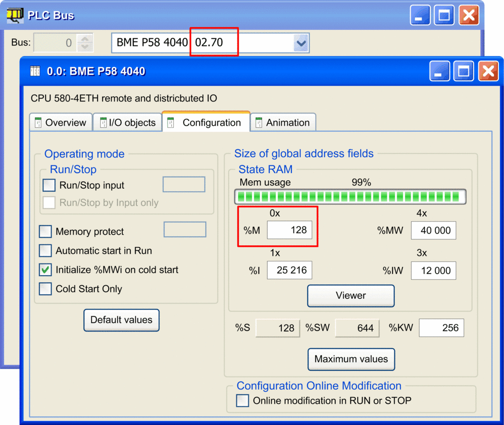Switch to the Overview tab
504x425 pixels.
[60, 123]
